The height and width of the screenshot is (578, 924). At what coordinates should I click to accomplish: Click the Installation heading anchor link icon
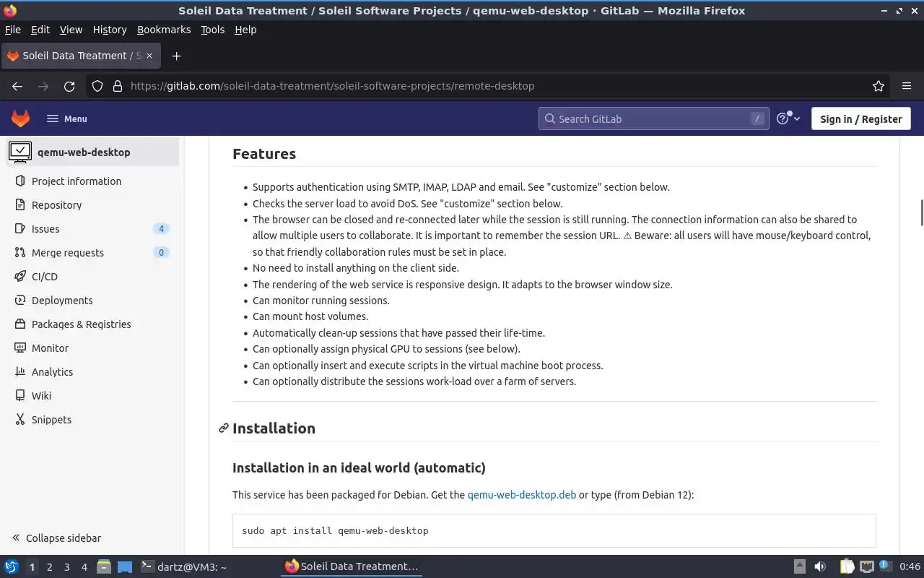(224, 428)
